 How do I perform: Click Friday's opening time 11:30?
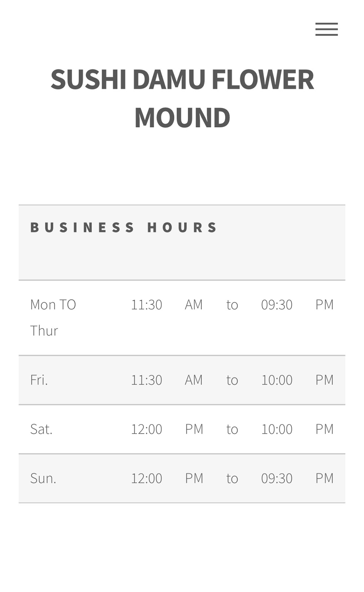tap(146, 380)
